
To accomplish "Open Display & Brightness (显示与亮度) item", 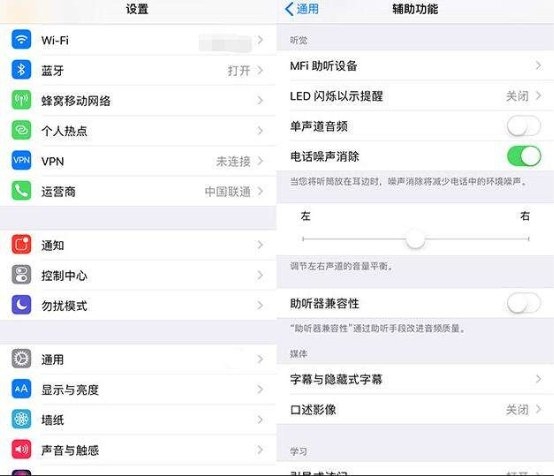I will 138,389.
